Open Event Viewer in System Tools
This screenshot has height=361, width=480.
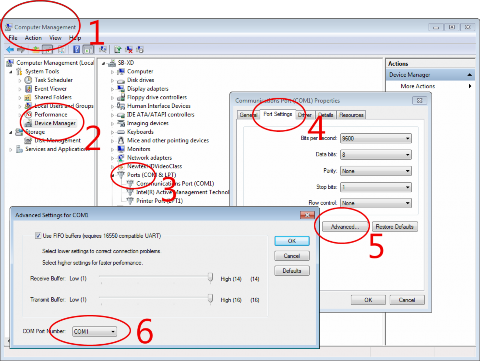pyautogui.click(x=50, y=89)
